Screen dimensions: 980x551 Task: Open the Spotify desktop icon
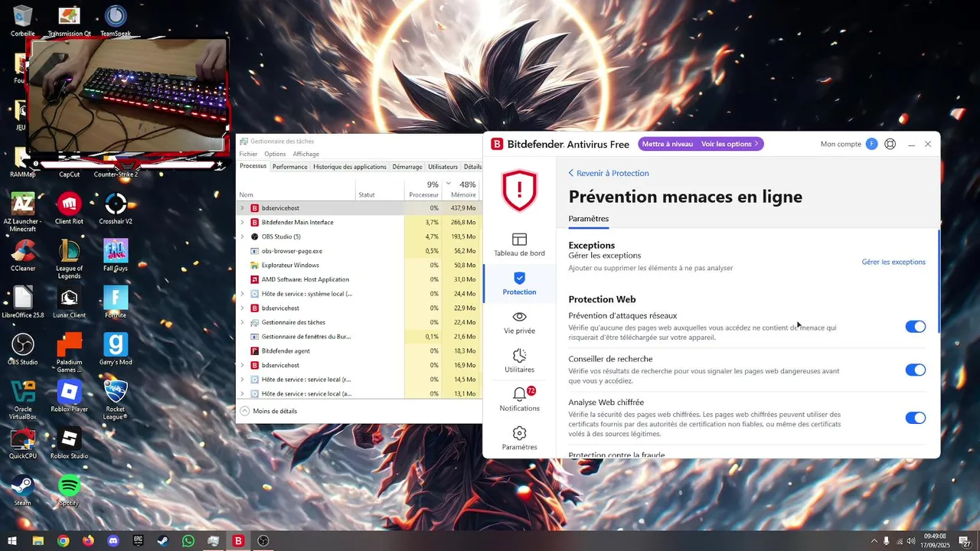tap(69, 490)
